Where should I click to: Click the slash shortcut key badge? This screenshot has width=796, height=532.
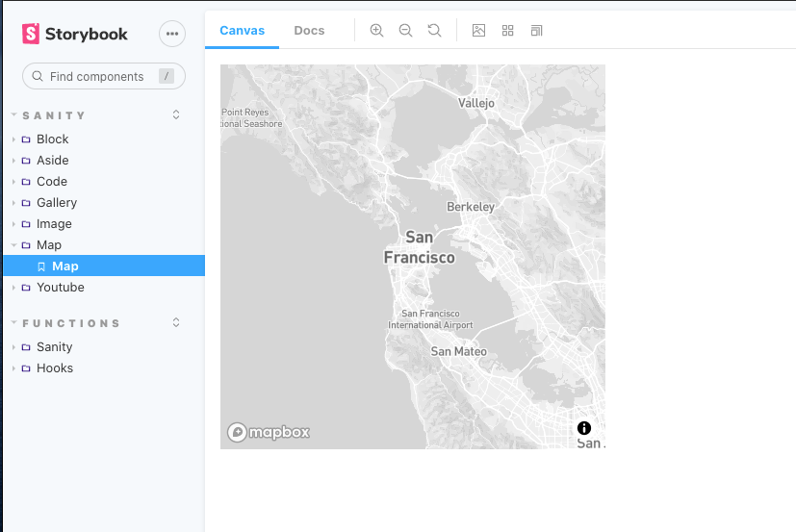[x=167, y=76]
